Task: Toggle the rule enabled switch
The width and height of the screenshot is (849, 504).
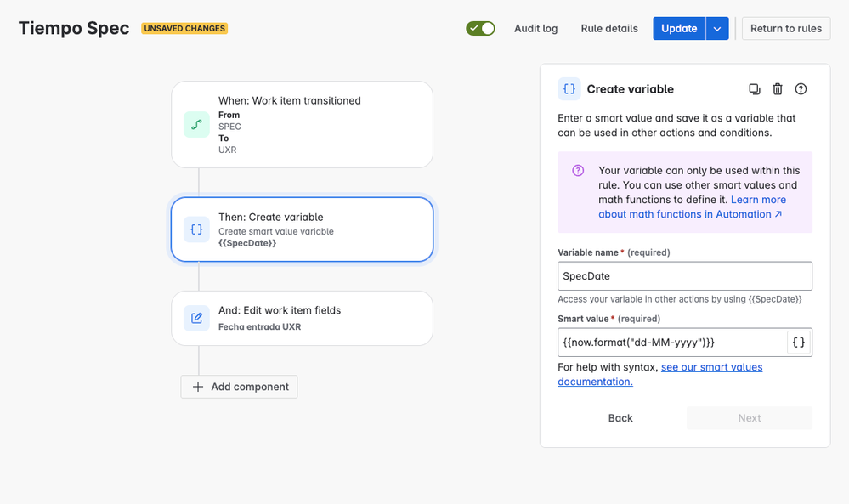Action: (x=480, y=28)
